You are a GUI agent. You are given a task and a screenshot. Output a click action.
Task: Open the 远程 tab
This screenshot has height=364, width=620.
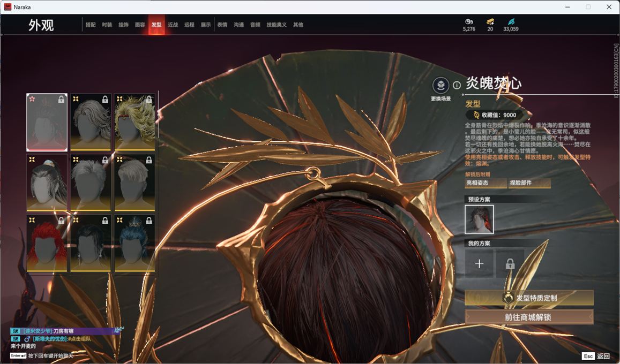[x=189, y=25]
